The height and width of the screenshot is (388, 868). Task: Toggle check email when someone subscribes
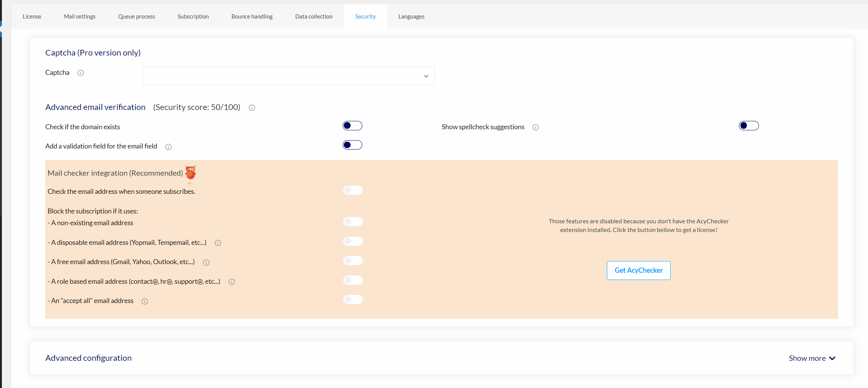[x=353, y=190]
